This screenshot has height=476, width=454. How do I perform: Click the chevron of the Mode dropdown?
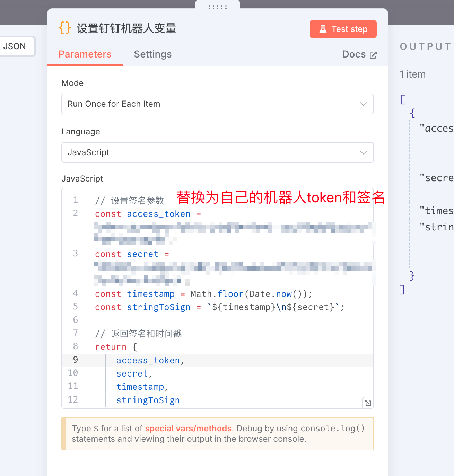tap(364, 104)
